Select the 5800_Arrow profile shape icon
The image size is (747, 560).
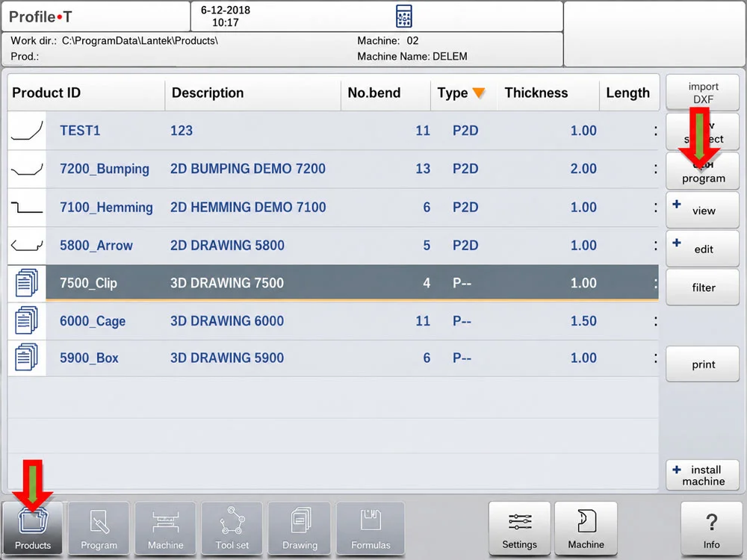(27, 245)
